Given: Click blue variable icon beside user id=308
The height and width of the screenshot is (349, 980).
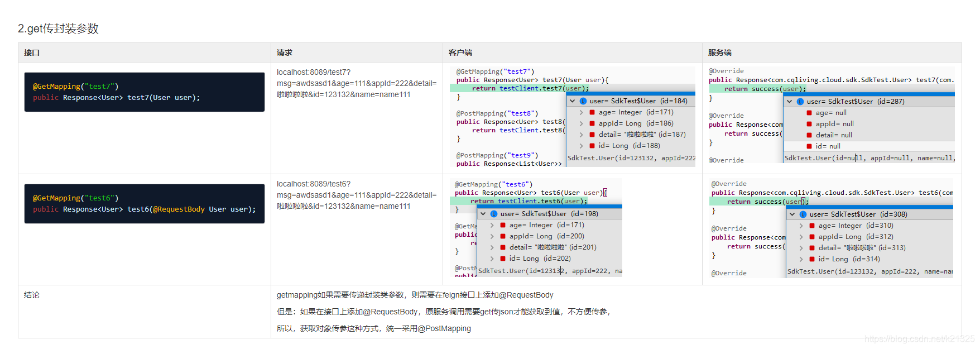Looking at the screenshot, I should [x=803, y=214].
